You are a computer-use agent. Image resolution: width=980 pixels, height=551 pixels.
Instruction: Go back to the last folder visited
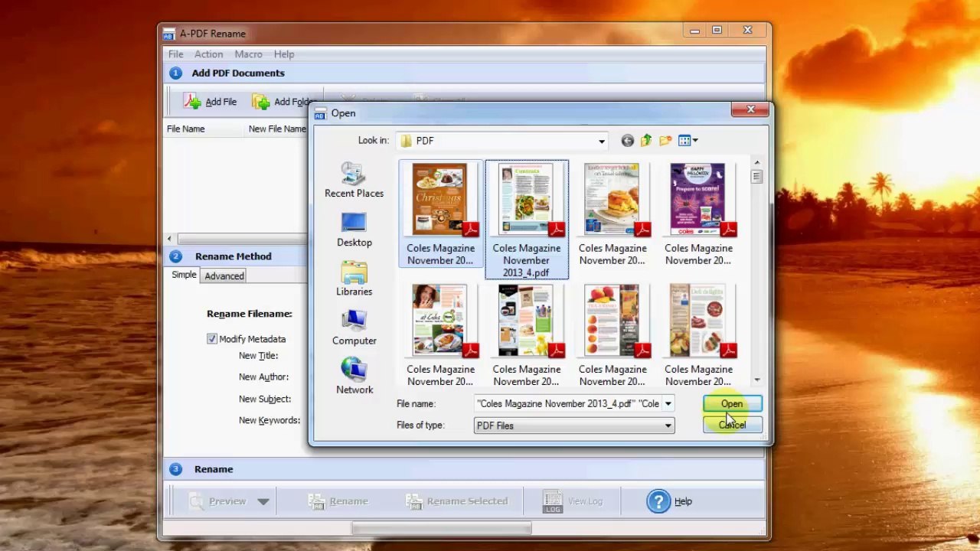(x=628, y=140)
